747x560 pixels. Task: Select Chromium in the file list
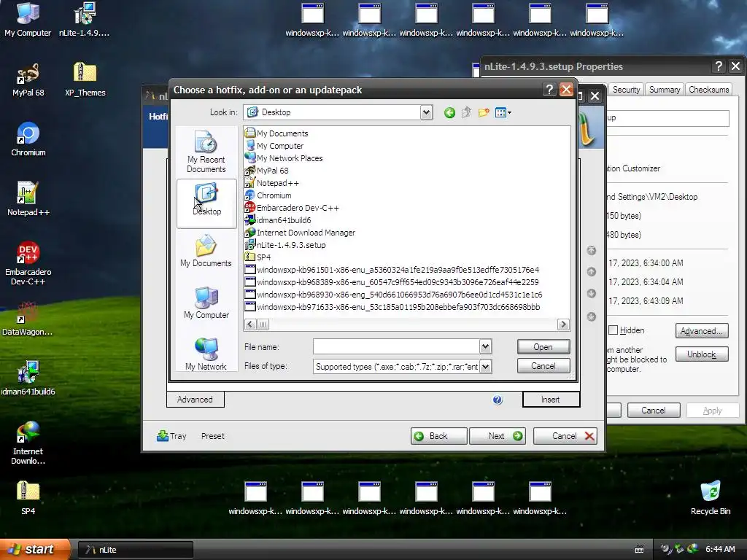[x=268, y=195]
